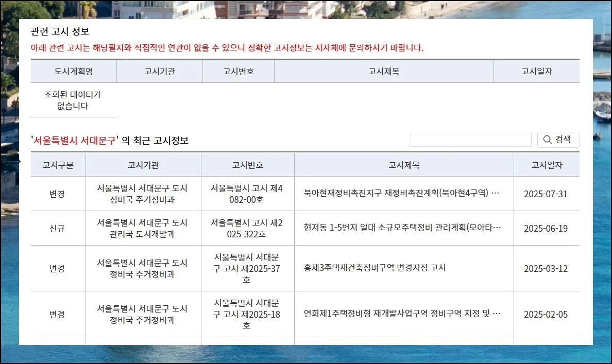
Task: Select notice number 서울특별시 고시 제4082-00호
Action: click(x=247, y=194)
